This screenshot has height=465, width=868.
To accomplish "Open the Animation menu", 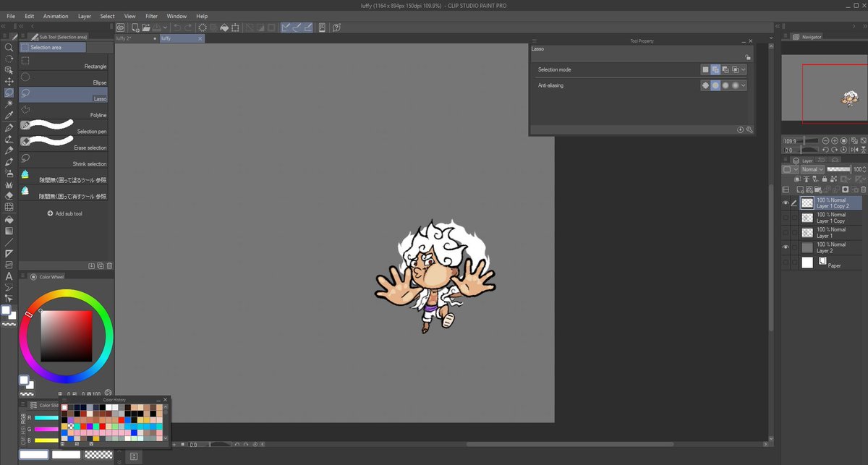I will coord(56,16).
